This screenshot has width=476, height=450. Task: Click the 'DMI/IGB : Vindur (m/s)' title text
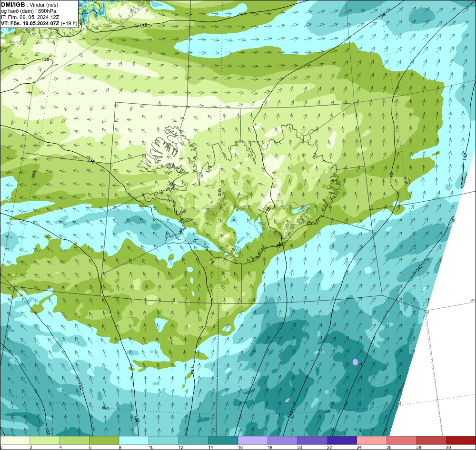30,5
